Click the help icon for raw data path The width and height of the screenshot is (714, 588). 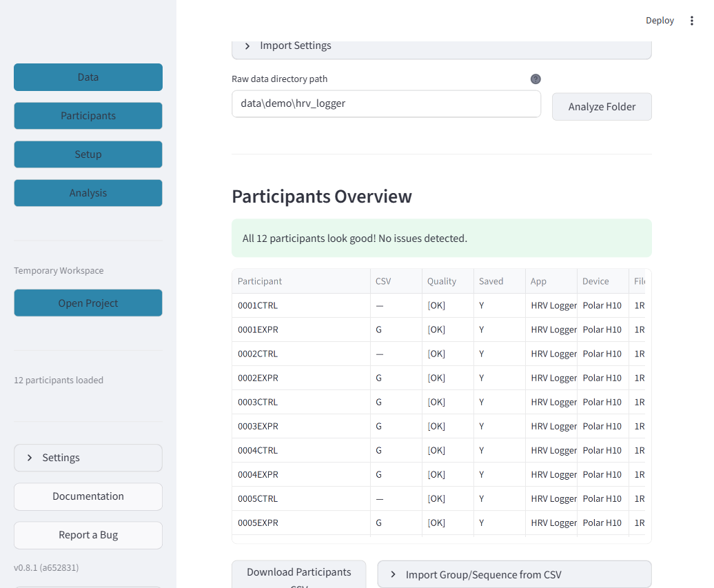(x=535, y=79)
